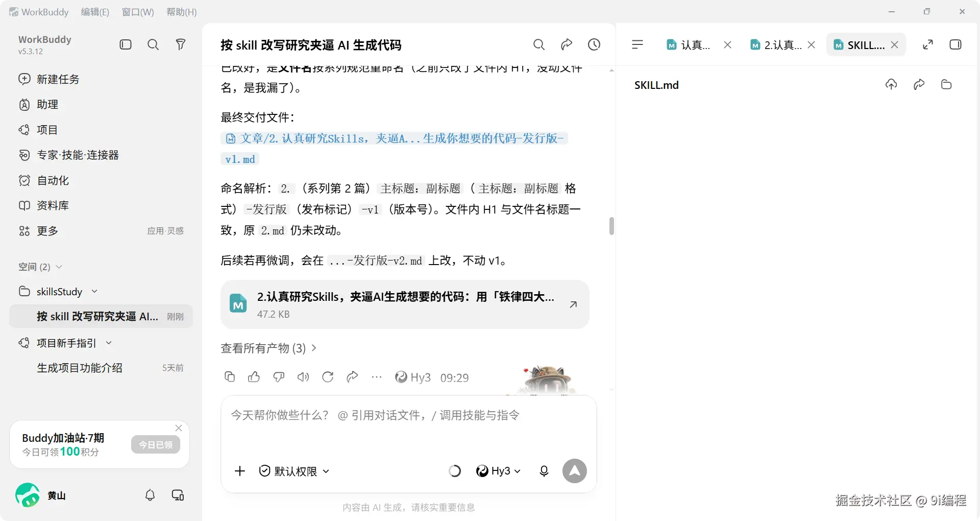Expand the skillsStudy space chevron
Viewport: 980px width, 521px height.
94,292
